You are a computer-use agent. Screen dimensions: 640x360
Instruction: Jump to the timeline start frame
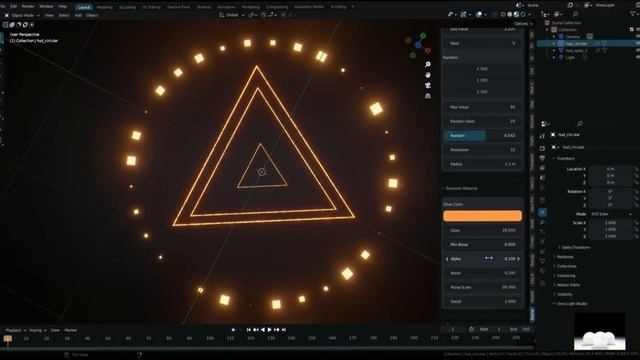click(249, 330)
